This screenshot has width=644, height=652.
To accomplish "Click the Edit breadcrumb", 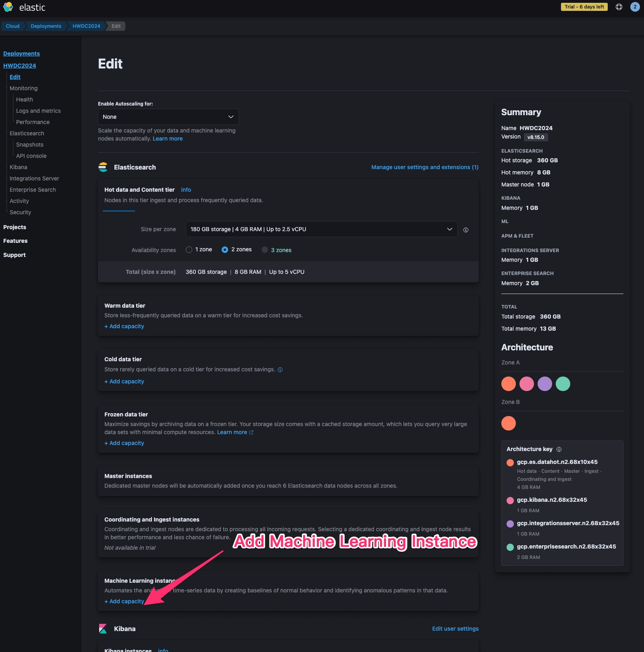I will (x=116, y=26).
